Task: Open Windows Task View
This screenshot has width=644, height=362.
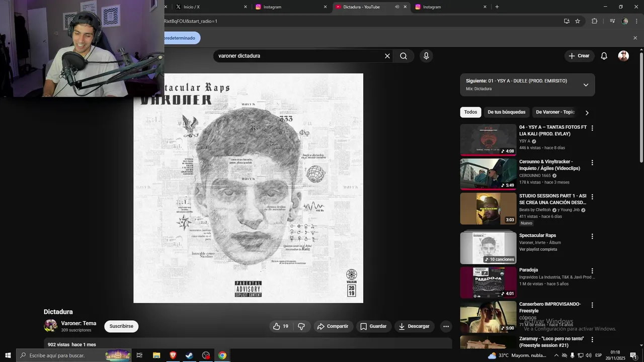Action: click(140, 355)
